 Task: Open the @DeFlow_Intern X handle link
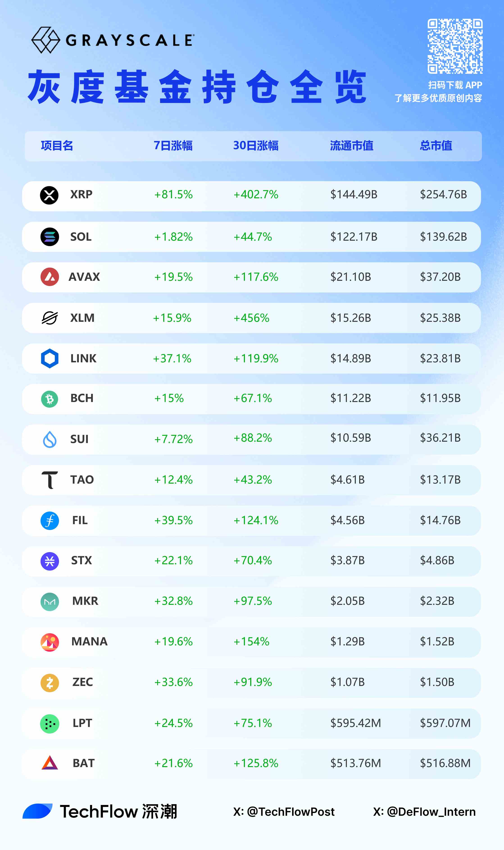(424, 812)
